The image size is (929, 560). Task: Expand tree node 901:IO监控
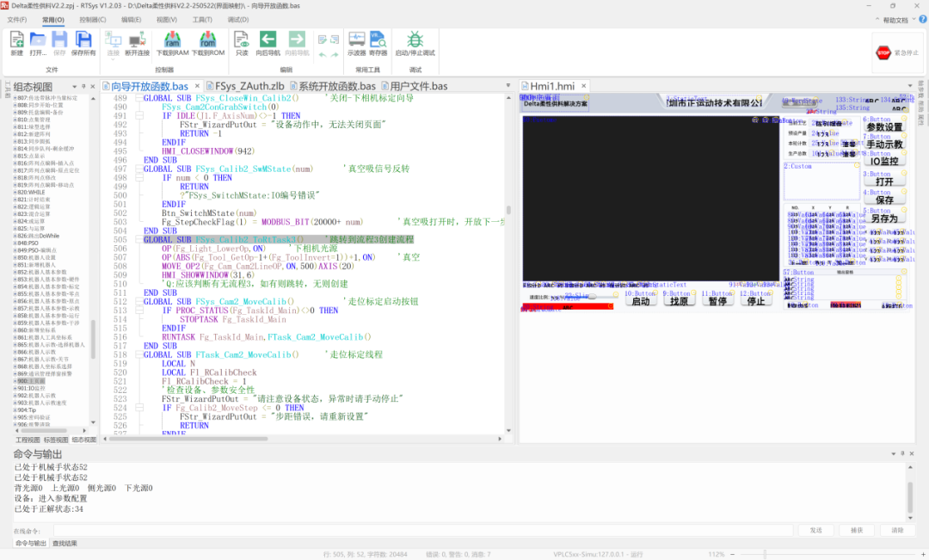pos(15,389)
